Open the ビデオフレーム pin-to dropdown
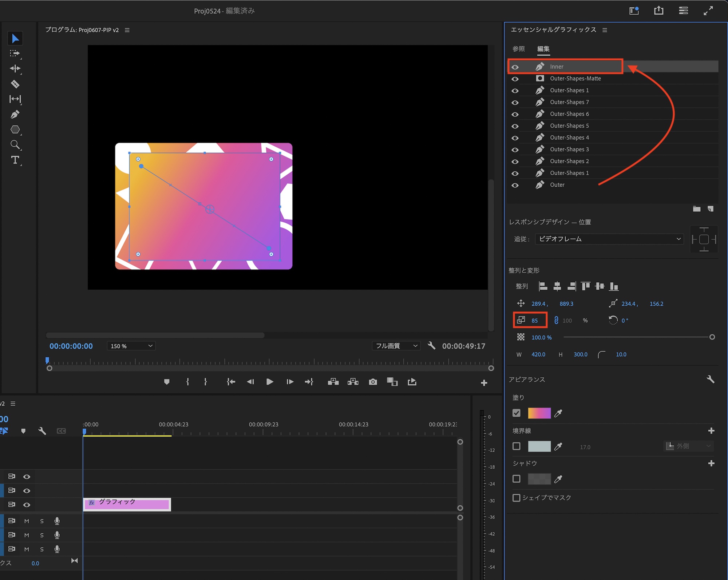The image size is (728, 580). point(609,239)
